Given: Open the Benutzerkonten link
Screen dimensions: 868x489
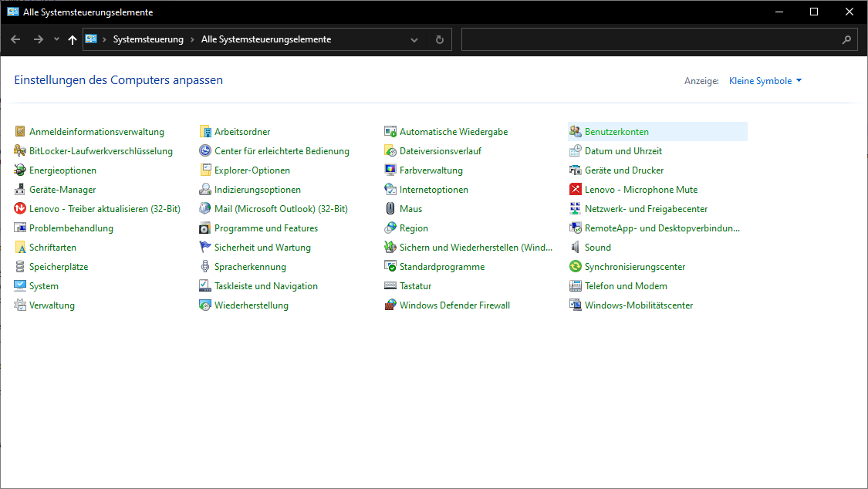Looking at the screenshot, I should click(x=616, y=132).
